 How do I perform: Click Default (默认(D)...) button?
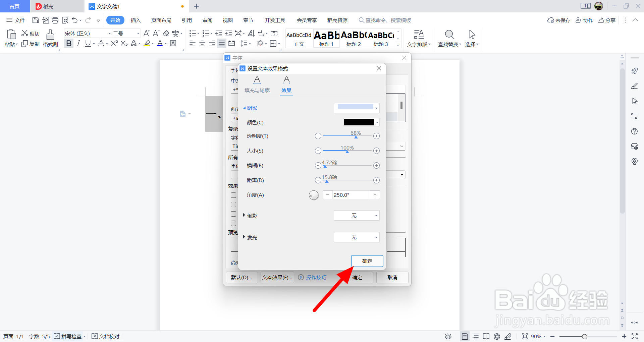241,277
